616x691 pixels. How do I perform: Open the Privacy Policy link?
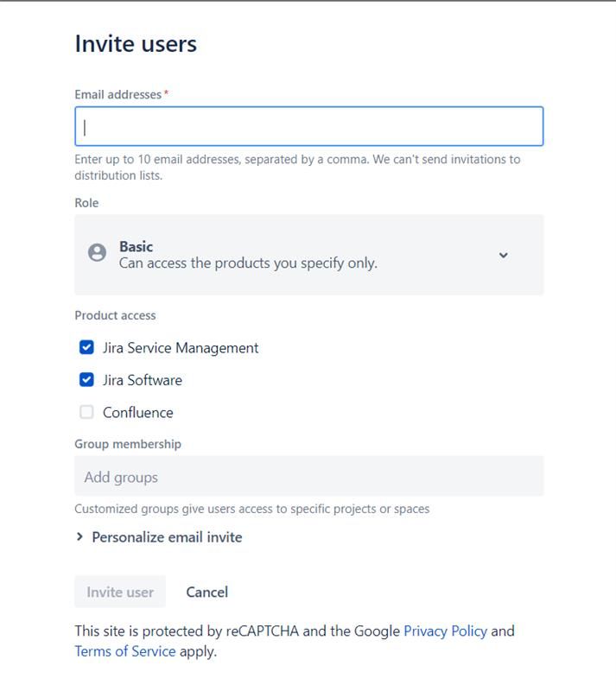click(445, 631)
